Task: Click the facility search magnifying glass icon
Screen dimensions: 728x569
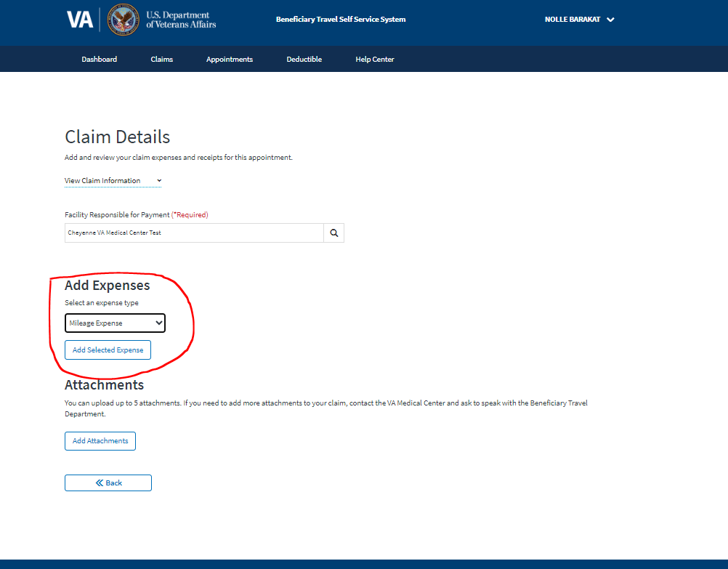Action: point(334,233)
